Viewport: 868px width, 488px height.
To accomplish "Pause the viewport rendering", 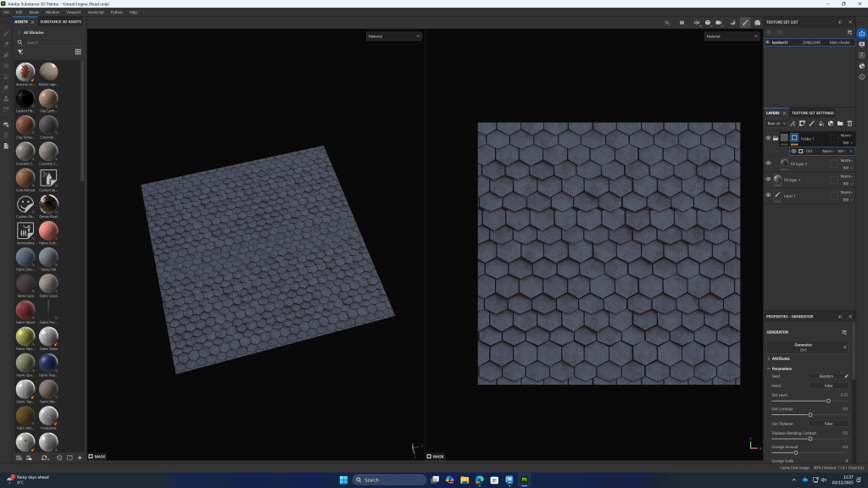I will pos(682,23).
